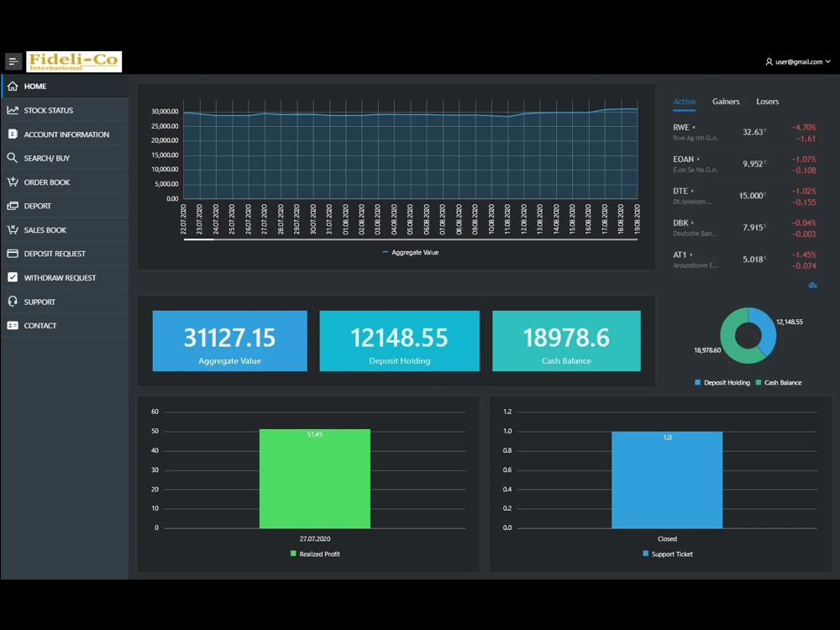Click the user profile icon
Screen dimensions: 840x630
click(769, 62)
